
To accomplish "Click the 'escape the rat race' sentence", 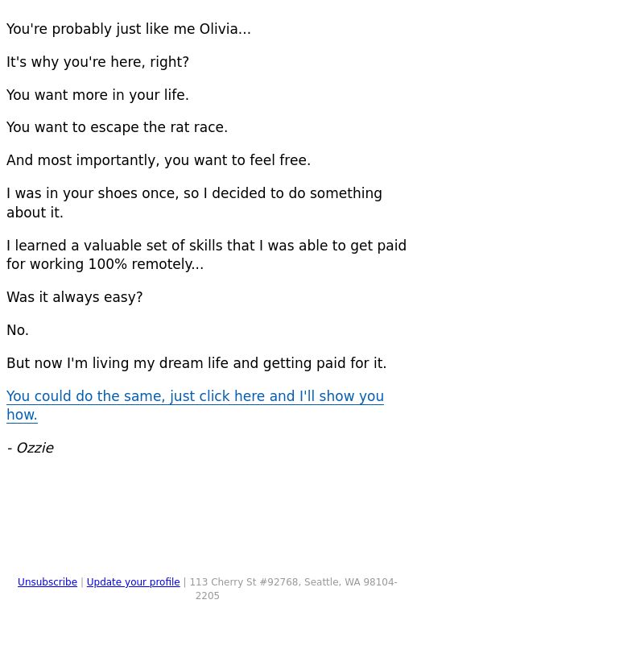I will (118, 127).
